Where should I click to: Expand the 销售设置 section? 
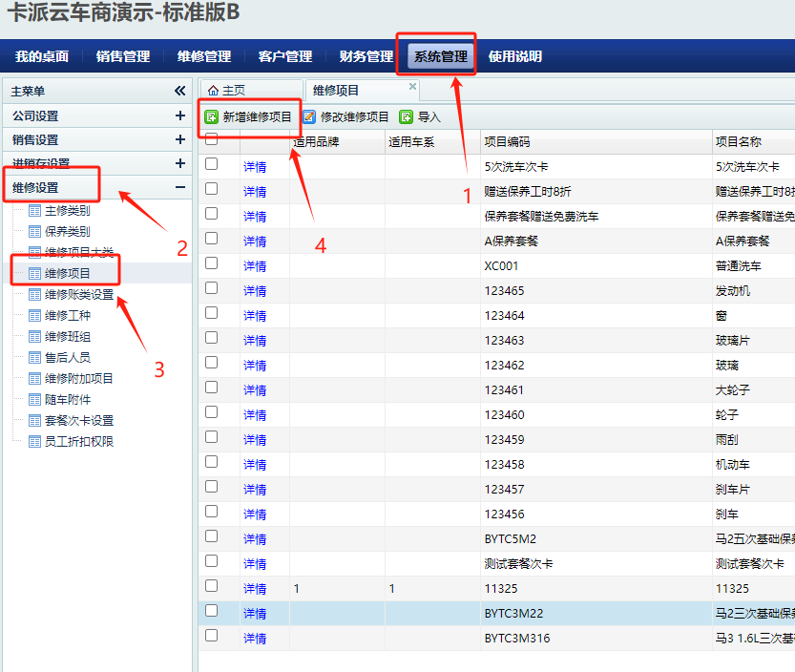click(180, 139)
